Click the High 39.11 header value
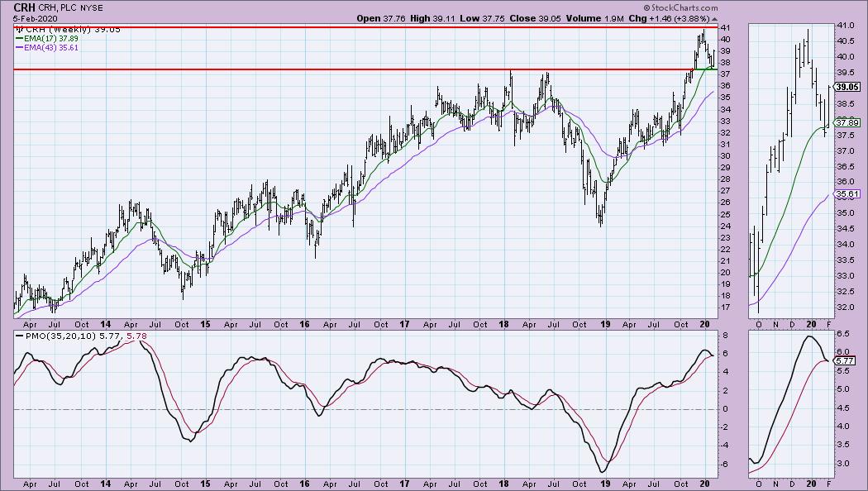The height and width of the screenshot is (491, 868). [x=433, y=18]
